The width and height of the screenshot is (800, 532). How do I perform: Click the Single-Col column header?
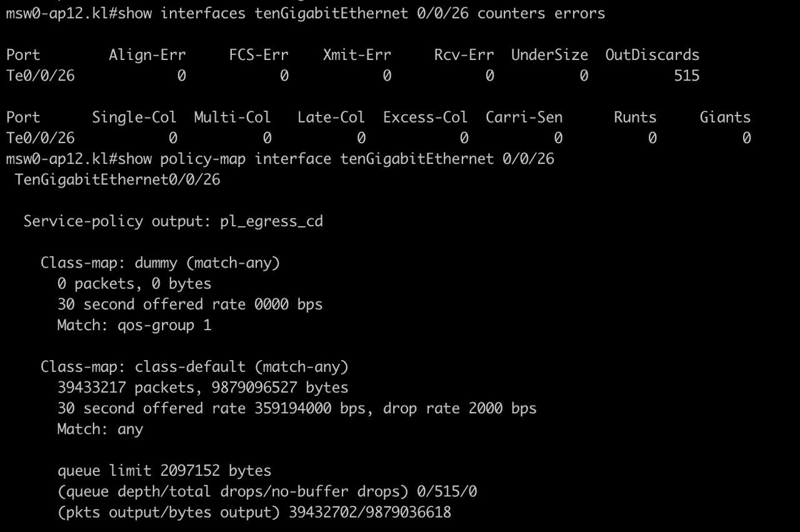(x=134, y=118)
